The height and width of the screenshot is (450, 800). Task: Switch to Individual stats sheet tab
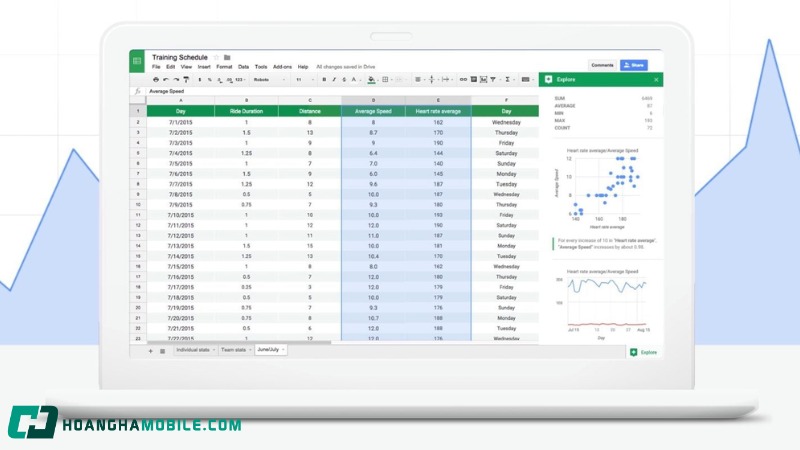[x=195, y=350]
